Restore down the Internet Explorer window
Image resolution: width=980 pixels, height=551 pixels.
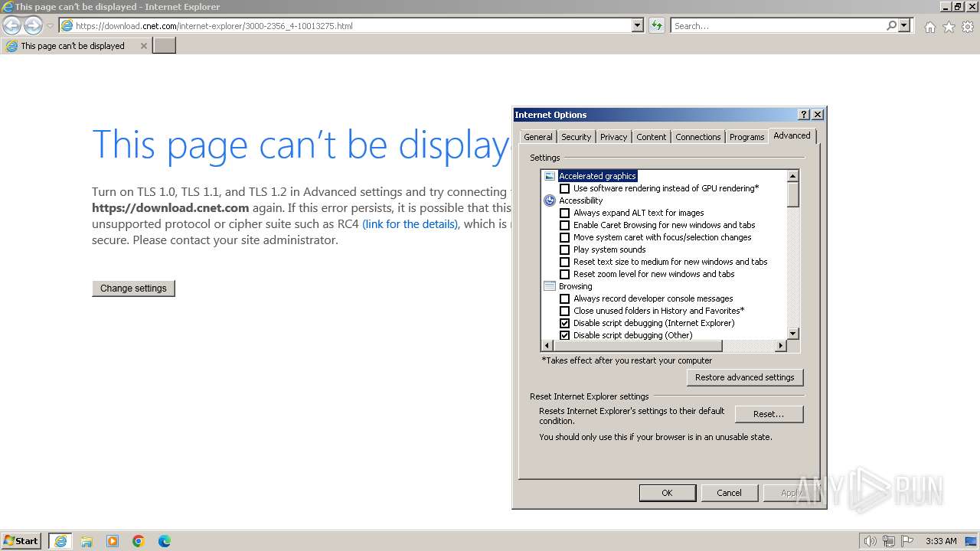tap(958, 6)
